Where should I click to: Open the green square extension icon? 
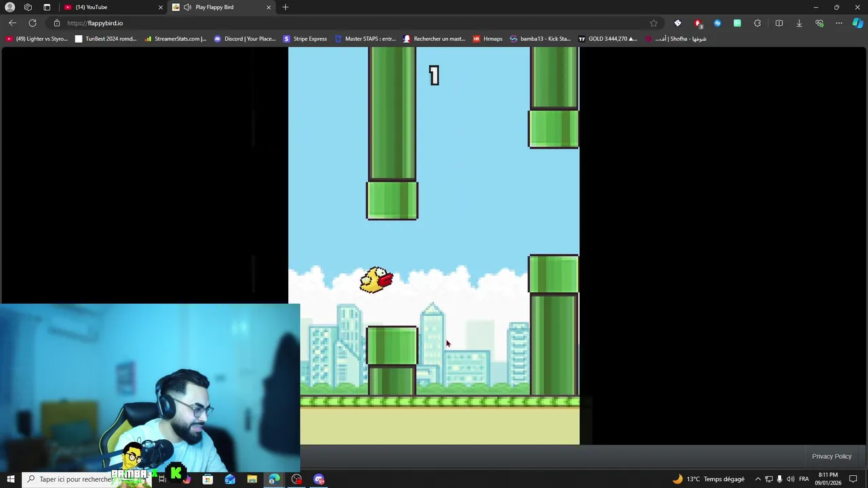[x=737, y=23]
